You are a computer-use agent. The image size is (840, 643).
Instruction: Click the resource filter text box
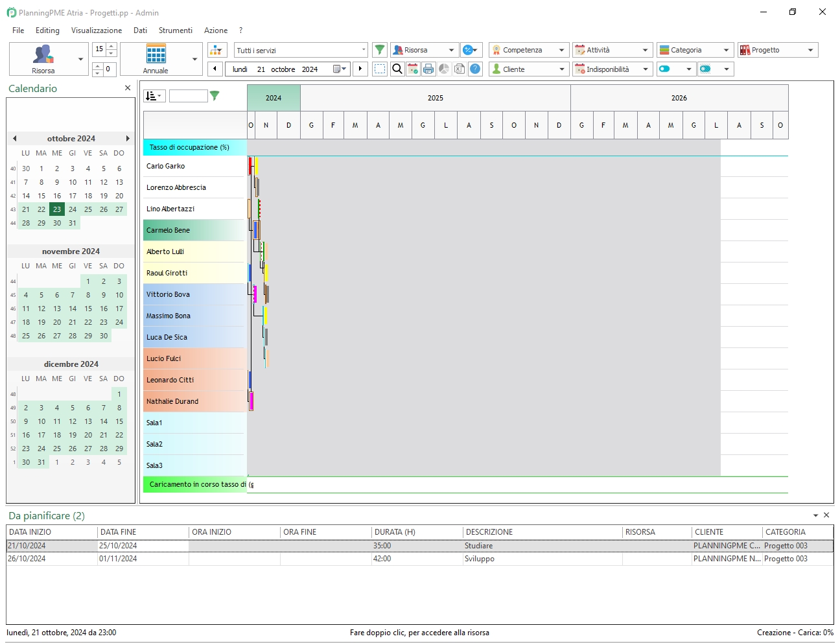click(x=188, y=96)
